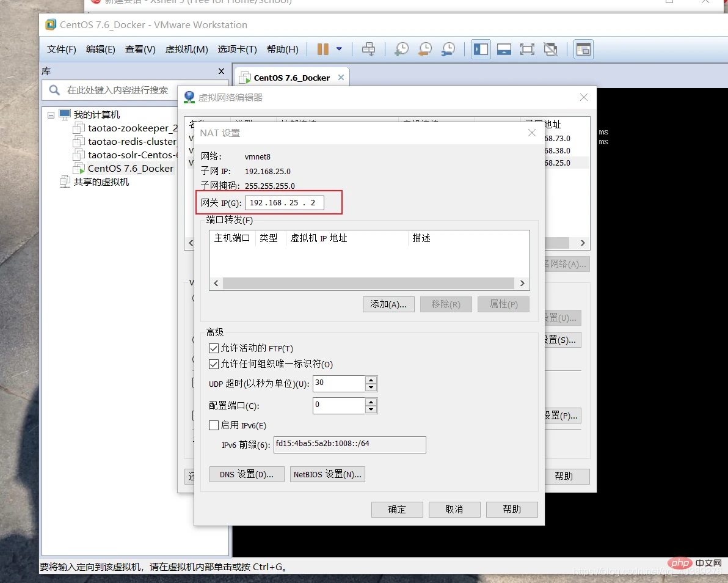
Task: Click the thumbnail bar view icon
Action: 504,50
